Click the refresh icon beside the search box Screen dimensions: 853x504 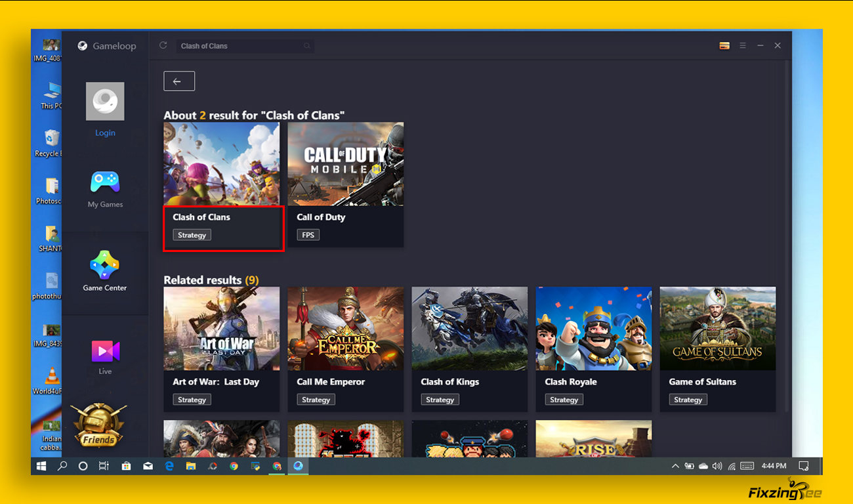pyautogui.click(x=163, y=45)
